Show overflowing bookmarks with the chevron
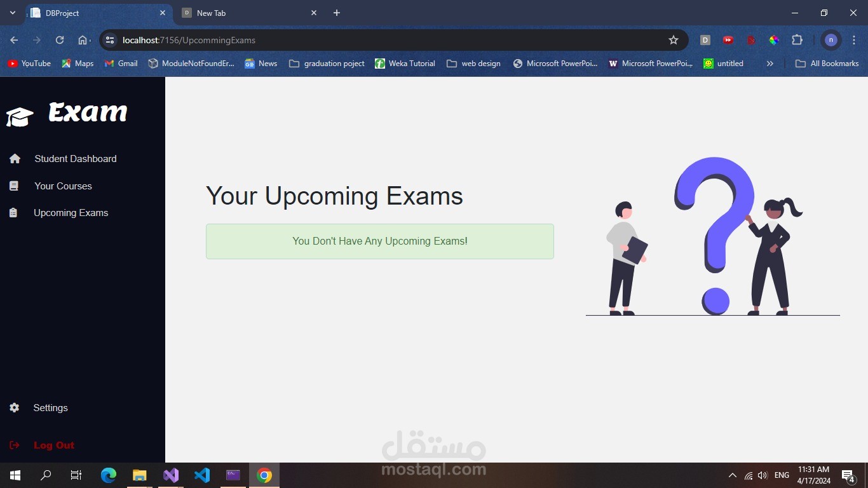This screenshot has width=868, height=488. tap(770, 63)
